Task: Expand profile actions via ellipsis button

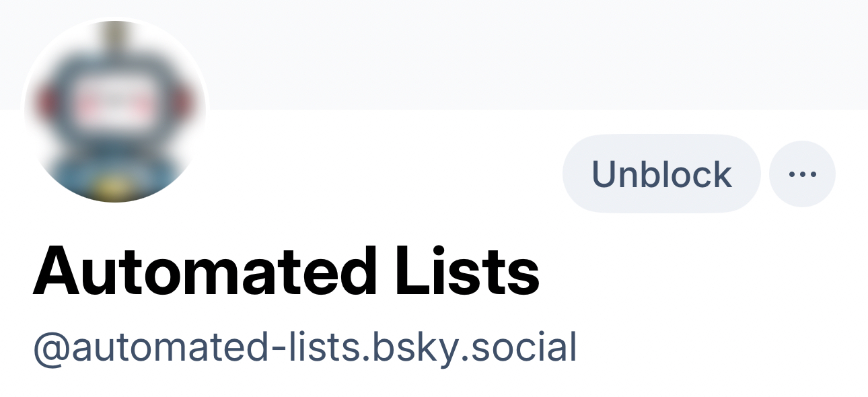Action: click(x=802, y=174)
